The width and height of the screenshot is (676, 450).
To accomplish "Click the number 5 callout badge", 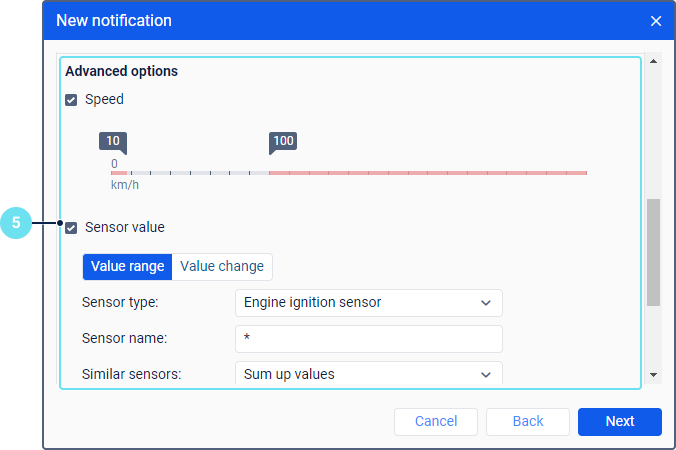I will (16, 223).
